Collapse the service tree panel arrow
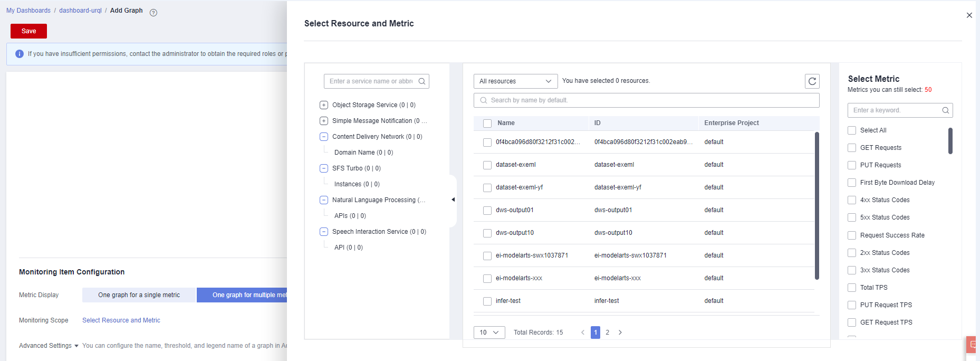Image resolution: width=980 pixels, height=361 pixels. tap(453, 199)
